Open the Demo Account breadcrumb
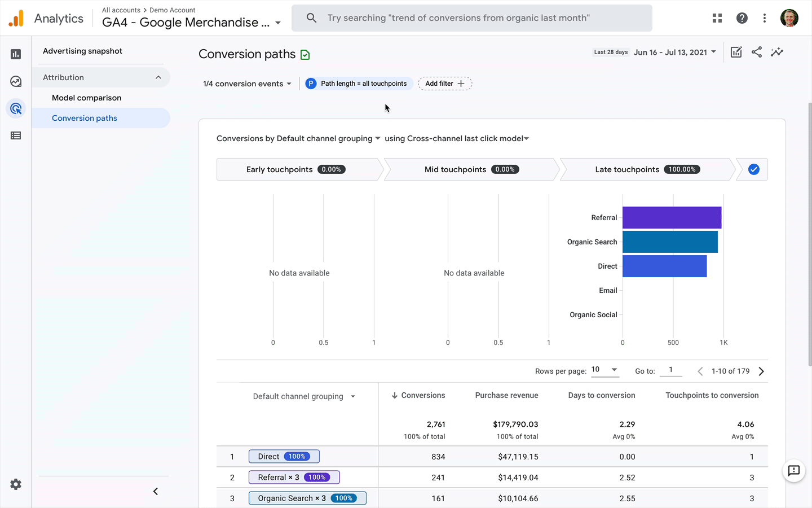This screenshot has width=812, height=508. [x=172, y=10]
